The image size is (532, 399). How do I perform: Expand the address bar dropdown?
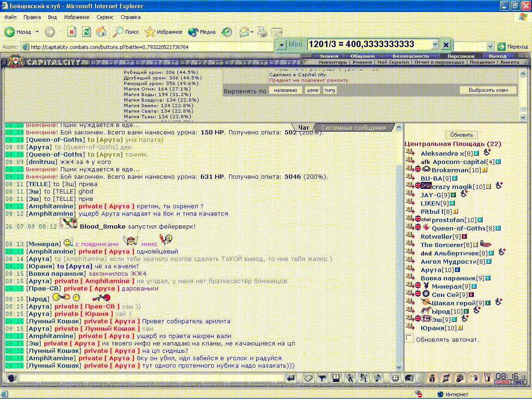coord(490,47)
